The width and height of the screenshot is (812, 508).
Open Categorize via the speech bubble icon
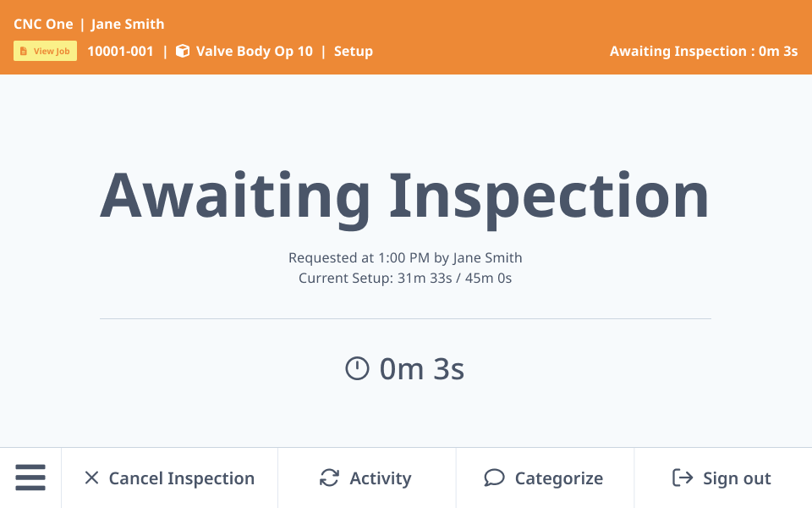click(493, 478)
